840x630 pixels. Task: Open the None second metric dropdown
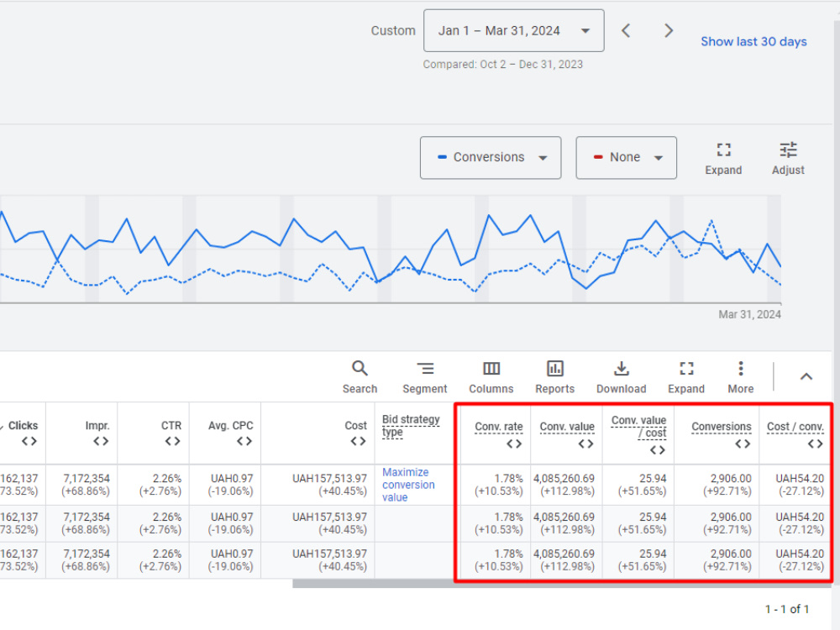(x=626, y=158)
